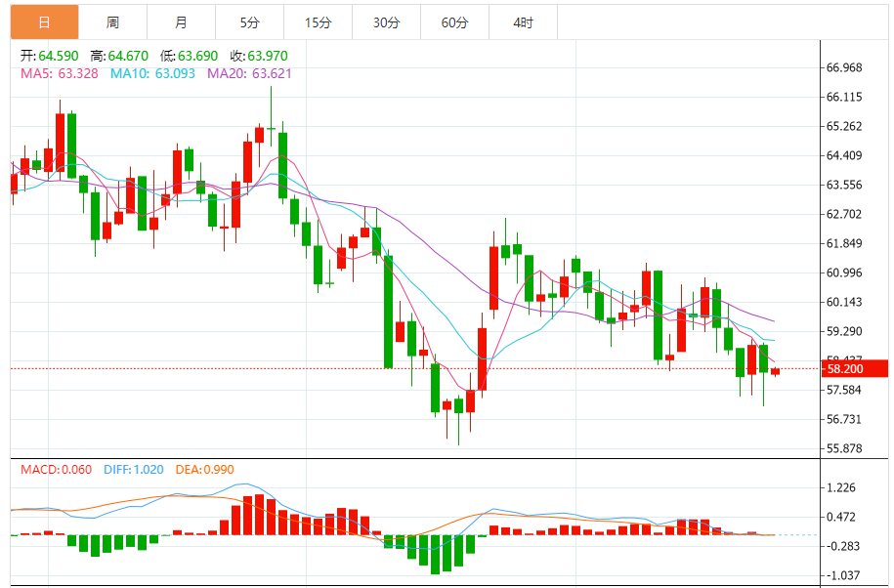Click the MA5: 63.328 legend text

[x=60, y=73]
